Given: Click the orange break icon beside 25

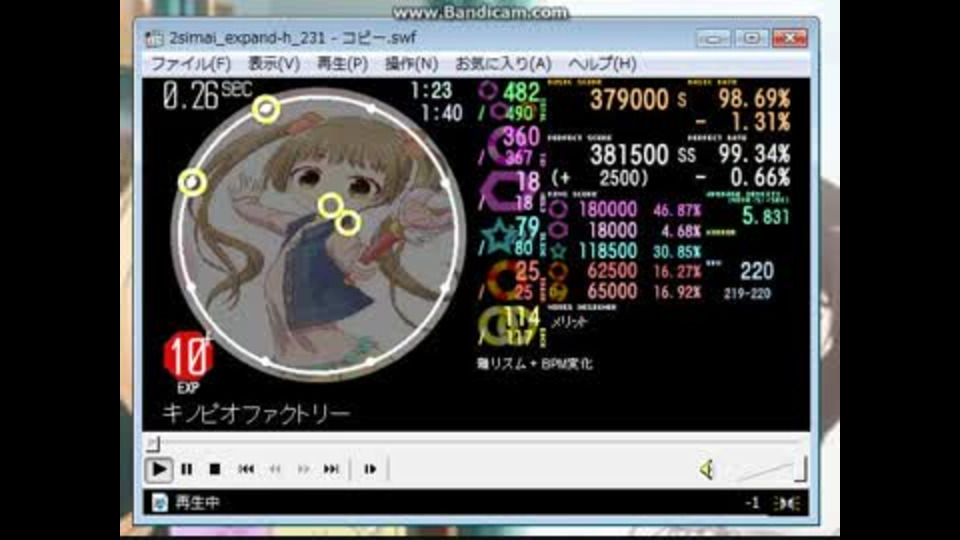Looking at the screenshot, I should point(504,280).
